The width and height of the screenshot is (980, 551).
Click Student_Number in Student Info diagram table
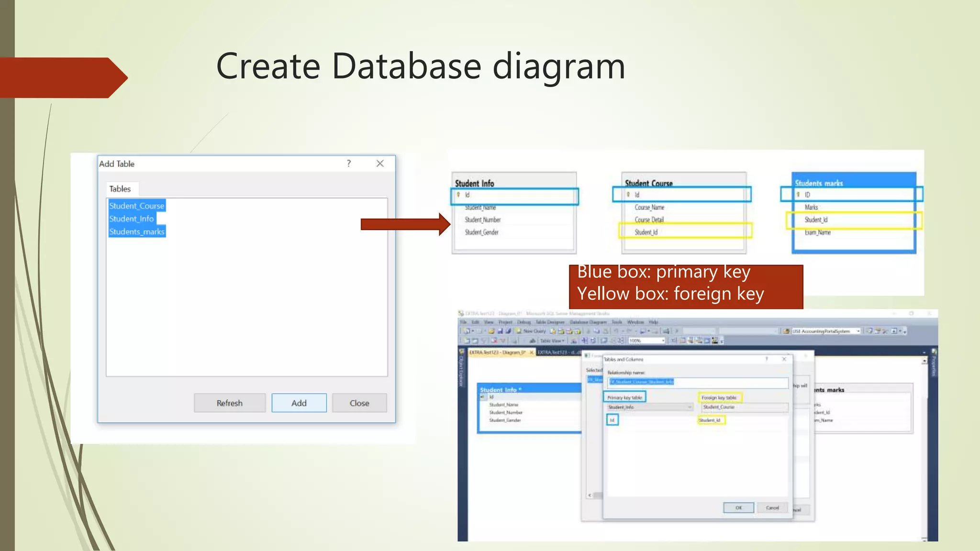point(483,220)
